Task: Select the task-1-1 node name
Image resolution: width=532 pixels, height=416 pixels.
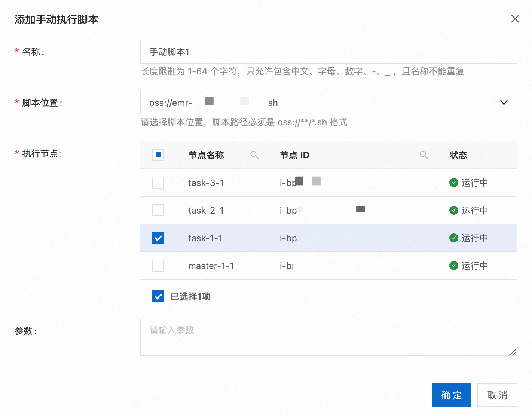Action: [x=205, y=238]
